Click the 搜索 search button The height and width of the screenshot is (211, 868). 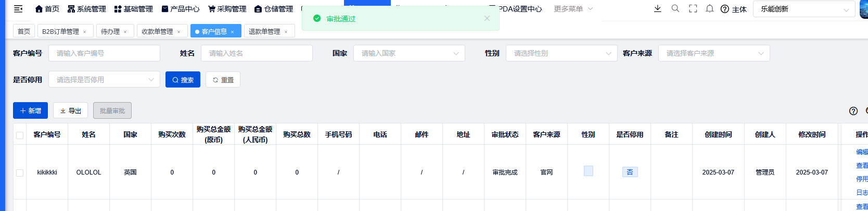pyautogui.click(x=183, y=80)
